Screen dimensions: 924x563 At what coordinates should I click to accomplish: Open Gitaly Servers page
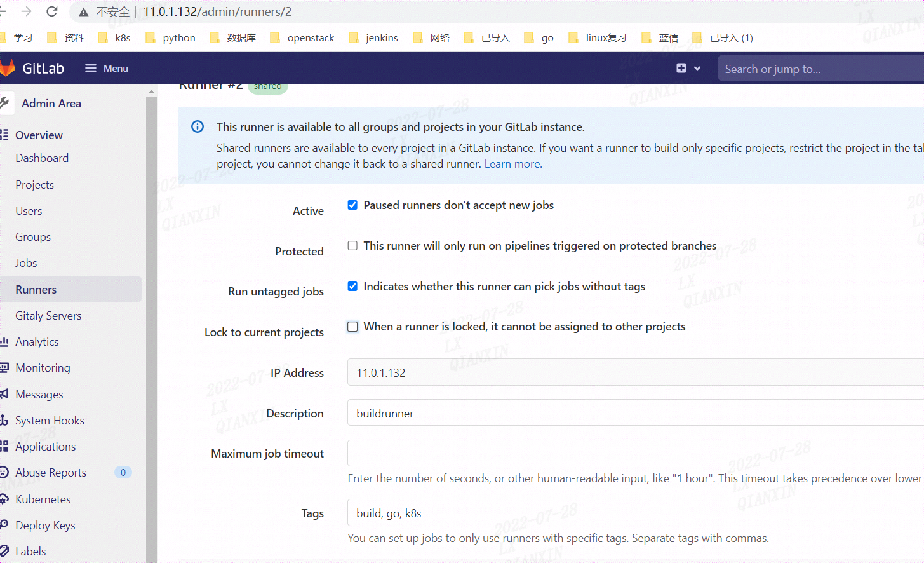pos(48,316)
